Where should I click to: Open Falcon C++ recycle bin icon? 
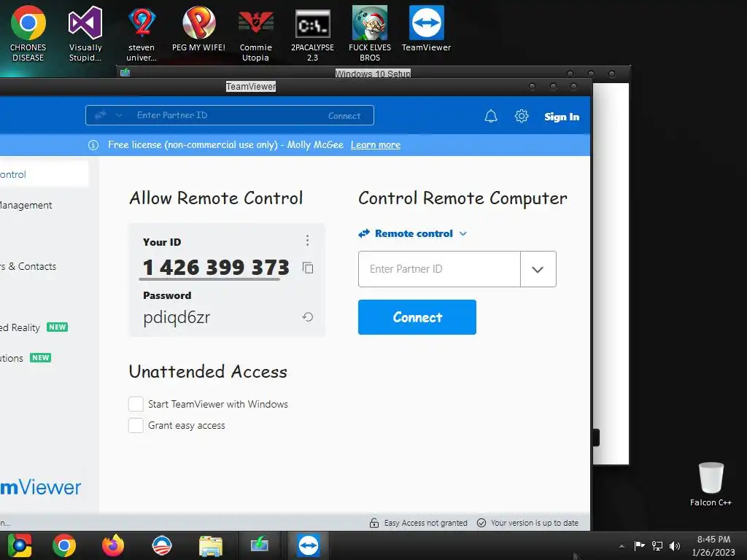[711, 484]
